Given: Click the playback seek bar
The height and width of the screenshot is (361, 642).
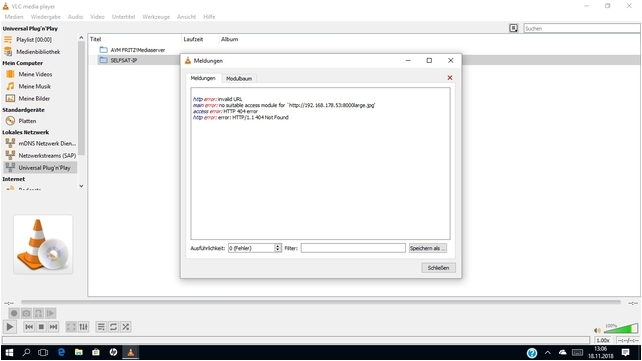Looking at the screenshot, I should coord(321,302).
